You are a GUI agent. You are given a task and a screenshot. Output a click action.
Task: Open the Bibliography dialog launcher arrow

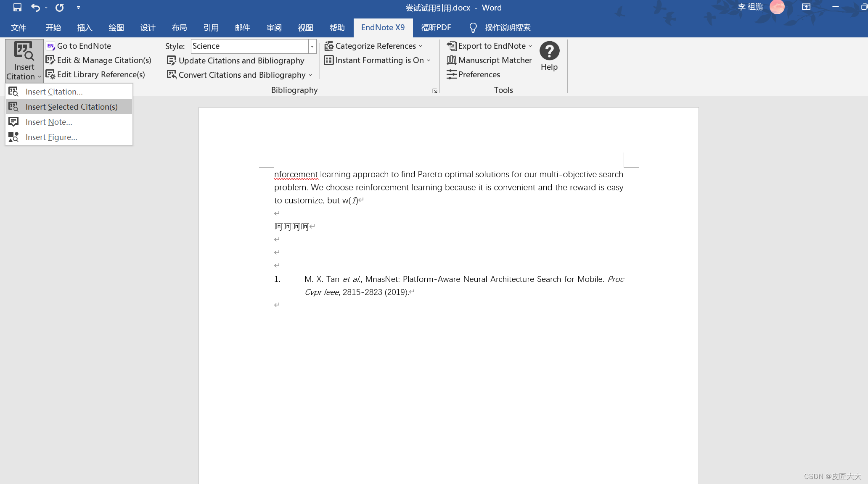tap(435, 91)
